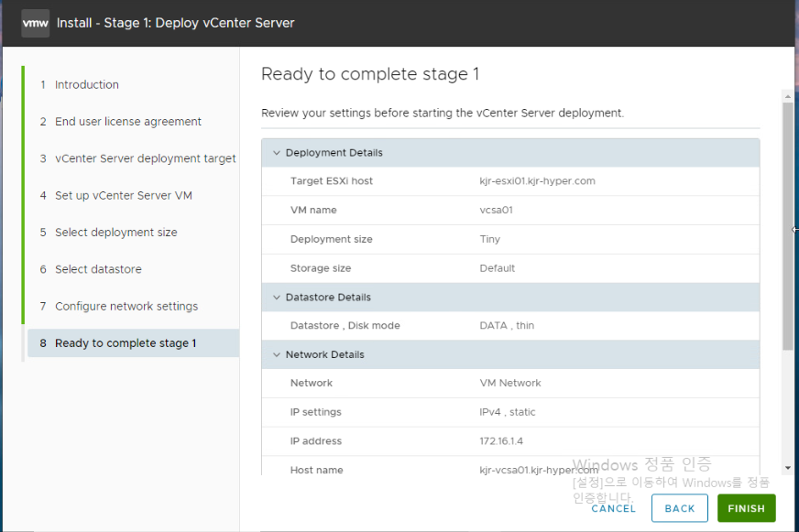Click the IP settings label
The height and width of the screenshot is (532, 799).
click(x=315, y=412)
